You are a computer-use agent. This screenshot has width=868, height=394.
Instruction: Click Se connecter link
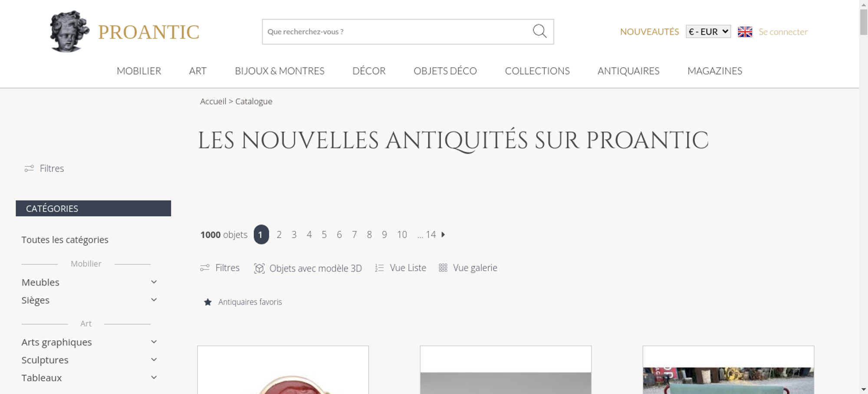click(783, 32)
